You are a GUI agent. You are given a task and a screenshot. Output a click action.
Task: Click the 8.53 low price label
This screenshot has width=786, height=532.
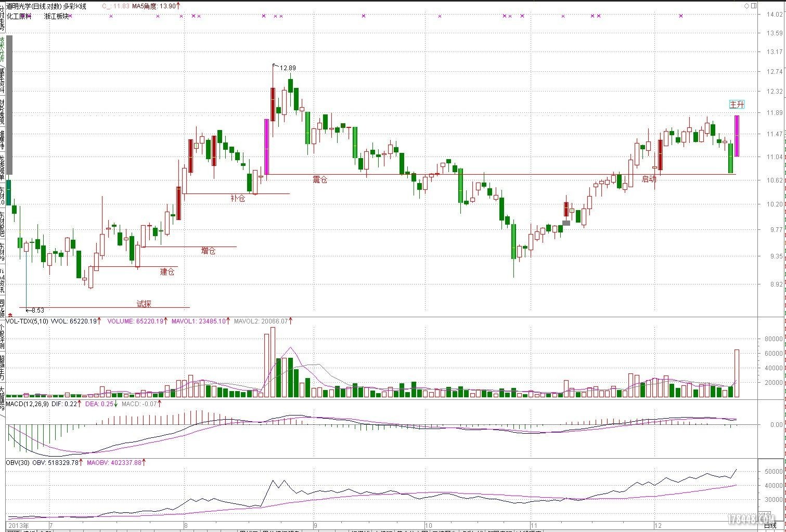(x=37, y=310)
